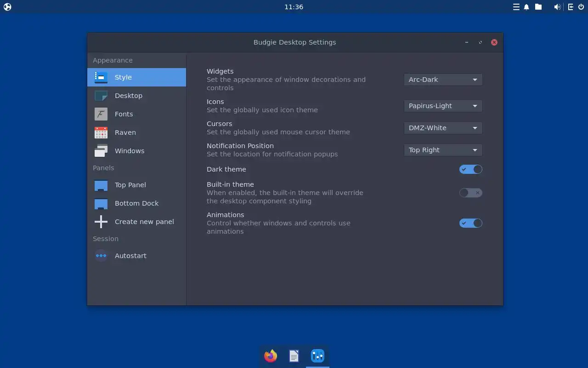This screenshot has width=588, height=368.
Task: Select the Bottom Dock entry
Action: pyautogui.click(x=136, y=203)
